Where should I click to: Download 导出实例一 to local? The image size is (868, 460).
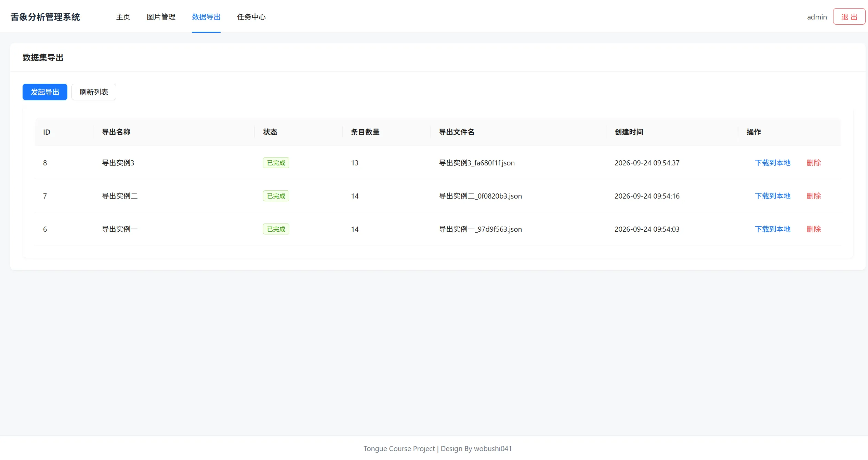(x=773, y=229)
